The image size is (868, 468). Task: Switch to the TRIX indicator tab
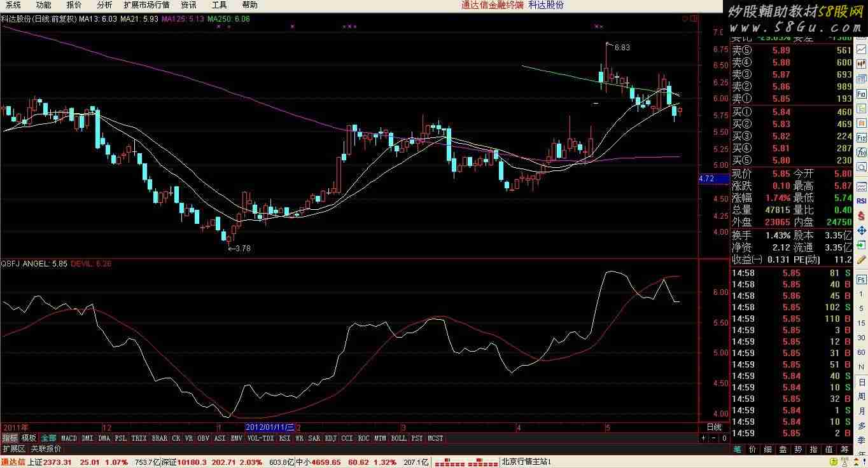pos(139,438)
